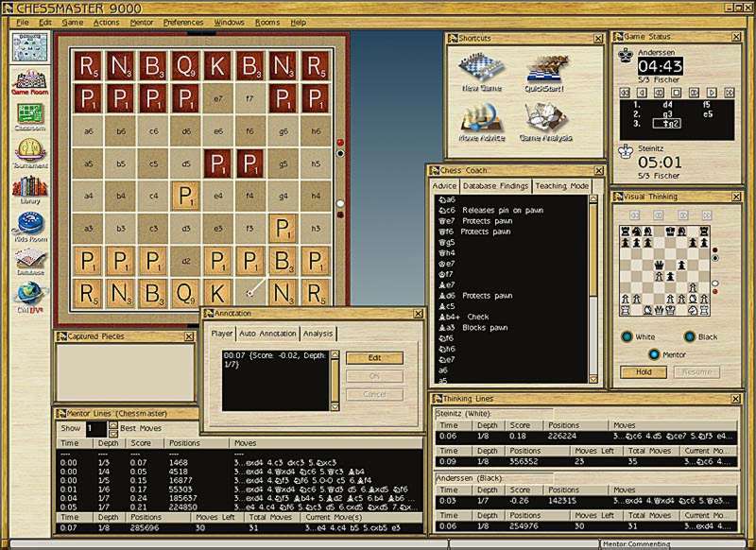756x550 pixels.
Task: Switch to Analysis tab in Annotation
Action: (x=318, y=333)
